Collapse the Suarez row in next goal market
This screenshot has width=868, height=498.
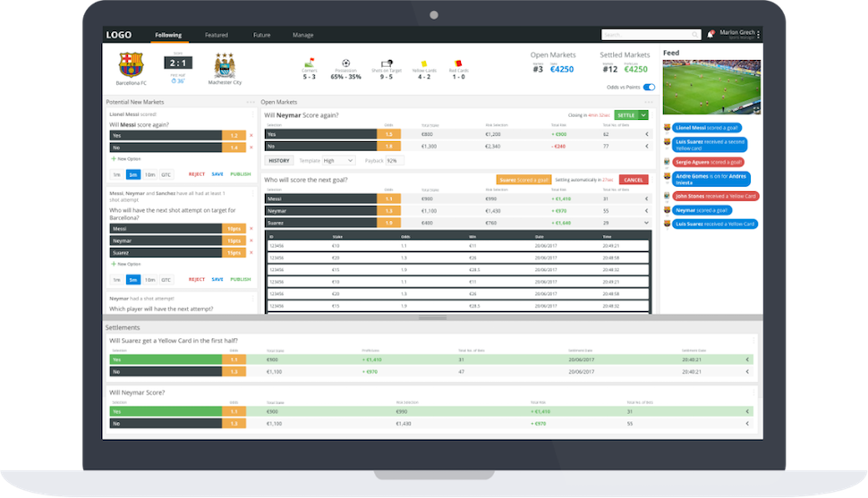pos(647,223)
